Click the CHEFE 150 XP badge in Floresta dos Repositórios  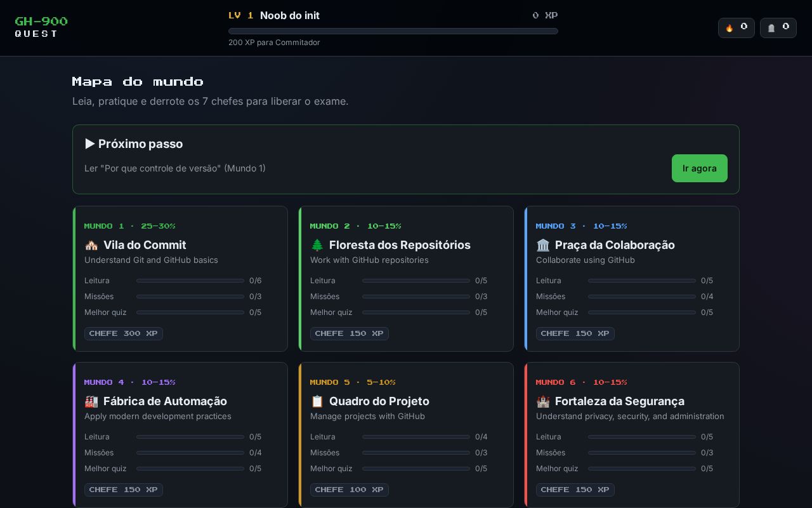pos(350,333)
